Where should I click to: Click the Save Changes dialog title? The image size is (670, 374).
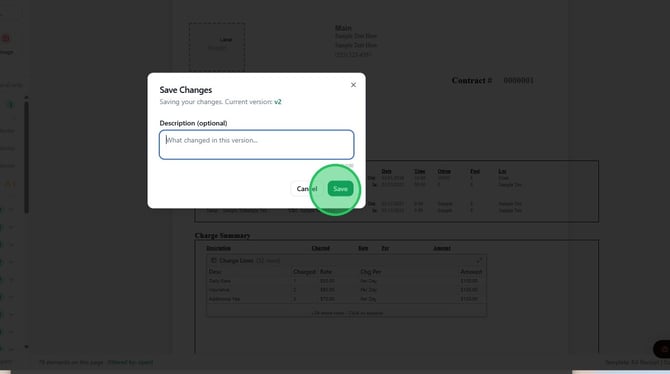tap(186, 90)
